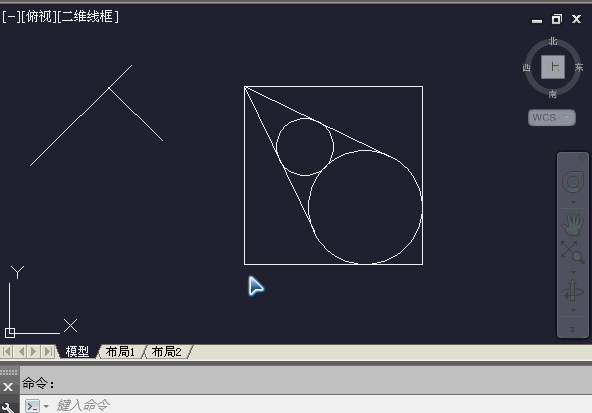
Task: Click the UCS origin square icon
Action: (10, 333)
